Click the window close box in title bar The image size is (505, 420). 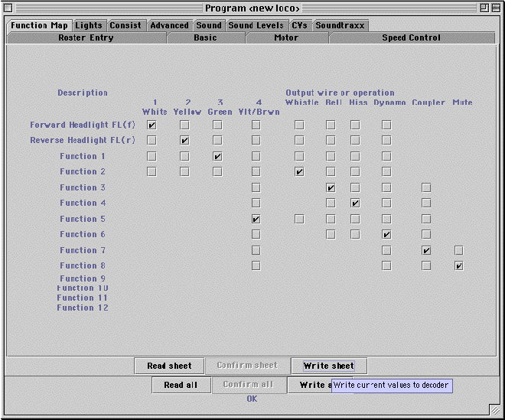(x=8, y=8)
